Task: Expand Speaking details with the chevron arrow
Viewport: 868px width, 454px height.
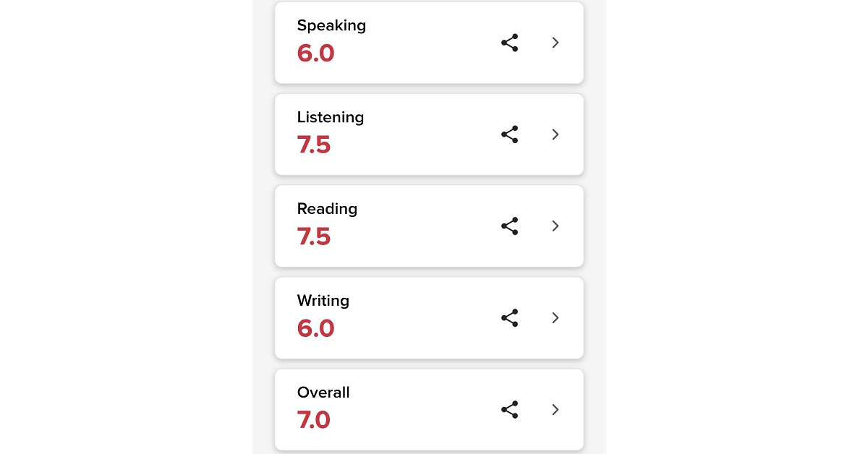Action: [556, 43]
